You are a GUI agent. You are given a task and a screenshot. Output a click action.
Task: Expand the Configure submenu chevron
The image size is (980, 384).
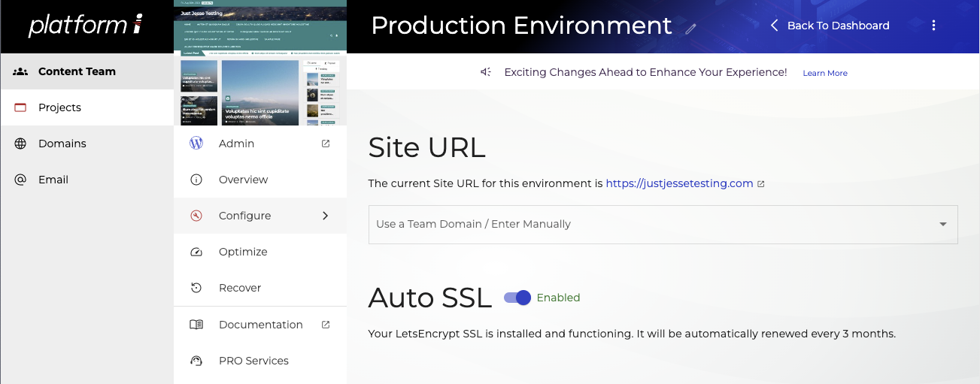tap(326, 216)
